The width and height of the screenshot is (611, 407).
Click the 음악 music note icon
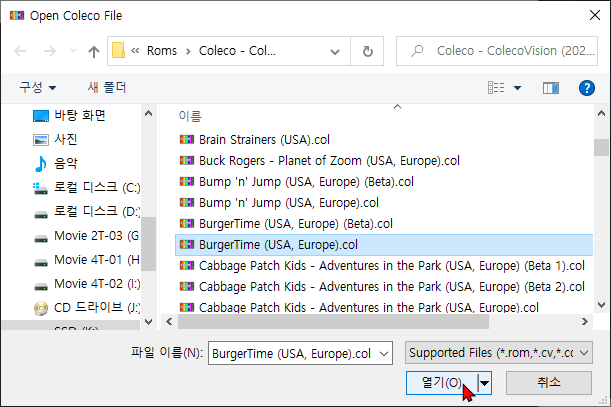coord(41,164)
